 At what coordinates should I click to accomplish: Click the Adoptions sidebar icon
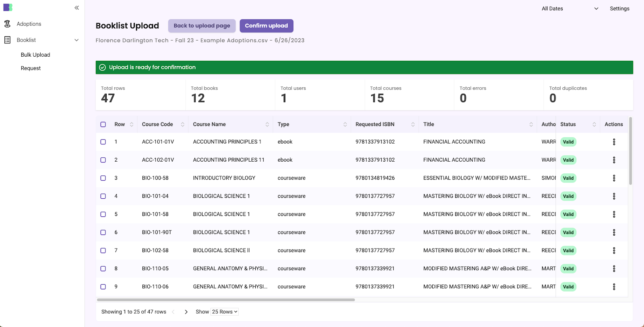click(7, 24)
